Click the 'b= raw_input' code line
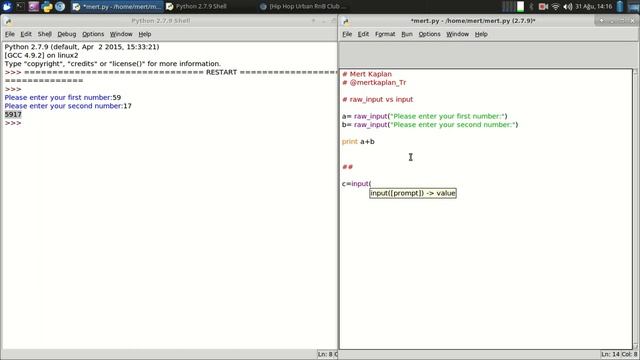The image size is (640, 360). [430, 125]
